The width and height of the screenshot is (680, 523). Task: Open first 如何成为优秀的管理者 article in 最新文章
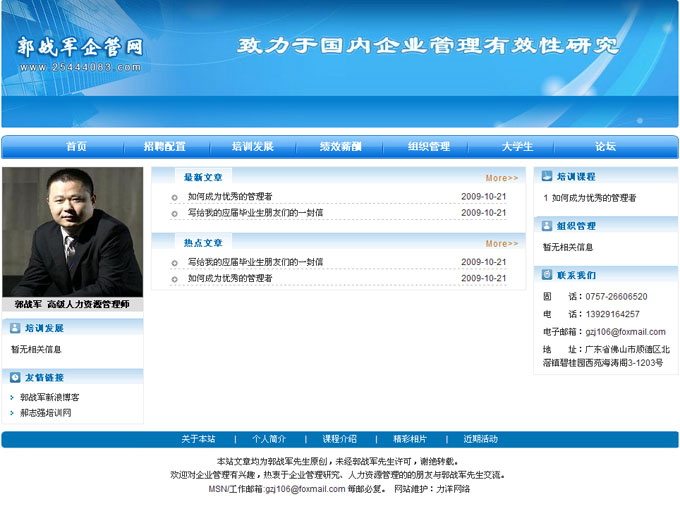click(230, 197)
